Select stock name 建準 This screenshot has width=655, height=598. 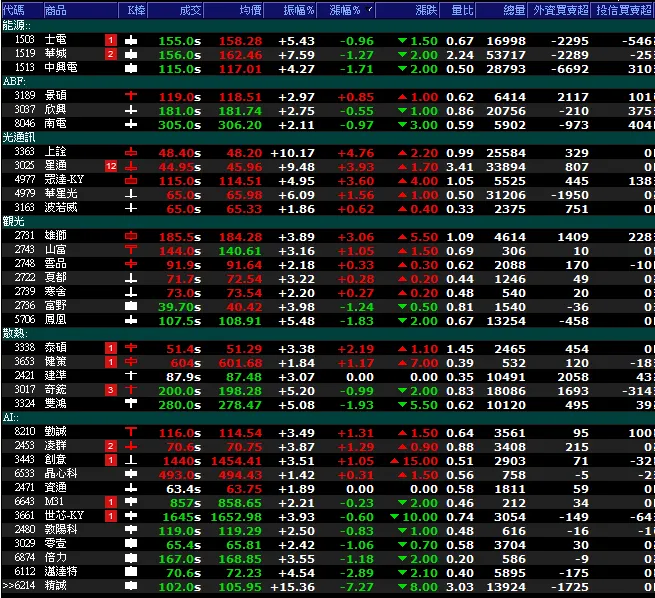coord(56,375)
